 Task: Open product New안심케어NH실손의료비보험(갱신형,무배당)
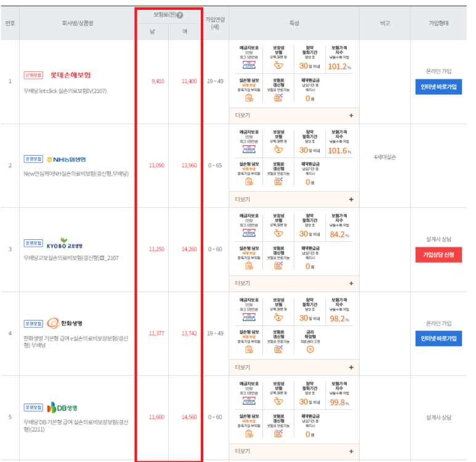click(76, 173)
